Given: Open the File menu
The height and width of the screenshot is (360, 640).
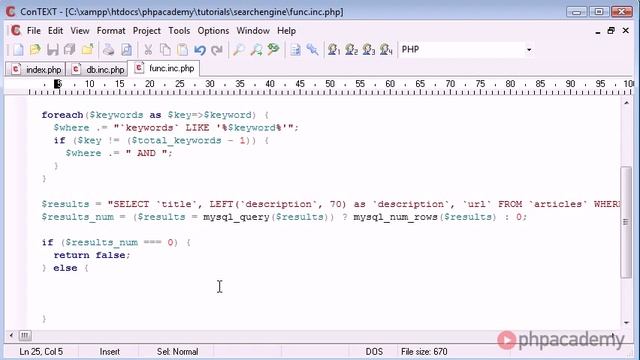Looking at the screenshot, I should pos(34,31).
